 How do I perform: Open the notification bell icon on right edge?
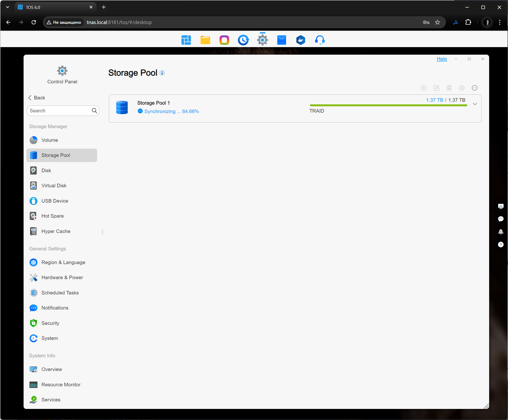click(x=501, y=232)
